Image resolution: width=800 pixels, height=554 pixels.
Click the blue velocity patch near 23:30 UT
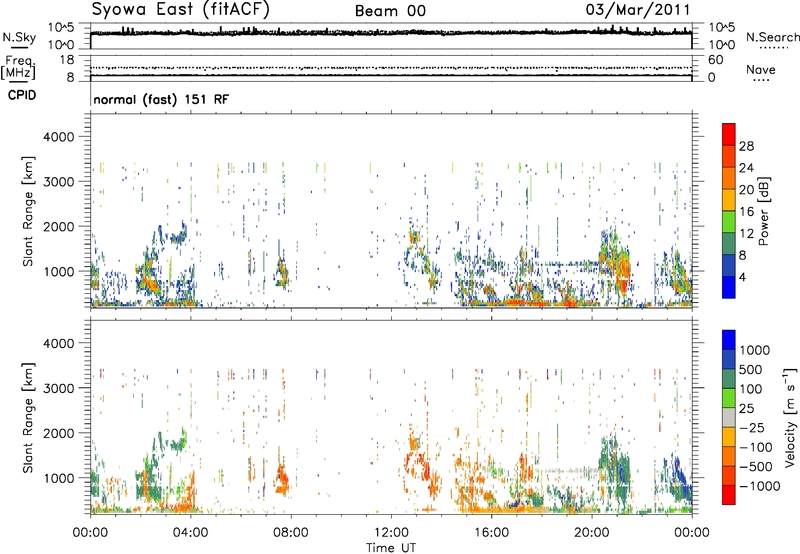[x=679, y=474]
